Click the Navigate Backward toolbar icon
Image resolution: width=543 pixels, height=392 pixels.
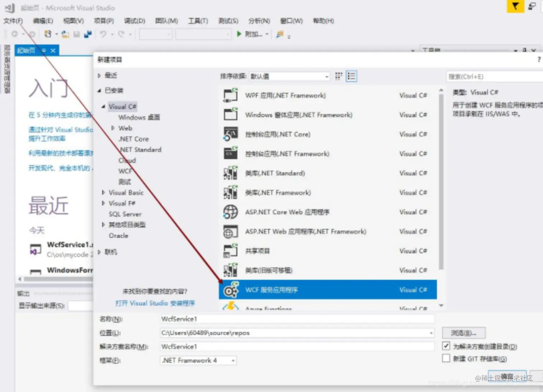(15, 34)
